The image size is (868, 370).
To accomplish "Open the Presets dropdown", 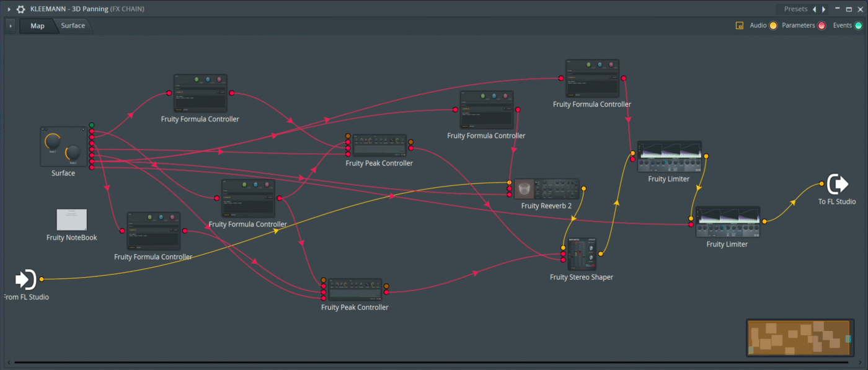I will pos(795,9).
